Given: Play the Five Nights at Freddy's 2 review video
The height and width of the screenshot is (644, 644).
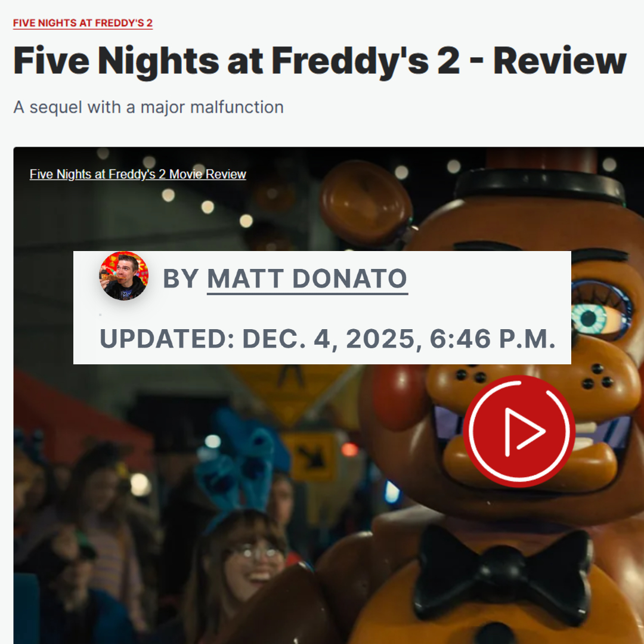Looking at the screenshot, I should click(x=518, y=431).
